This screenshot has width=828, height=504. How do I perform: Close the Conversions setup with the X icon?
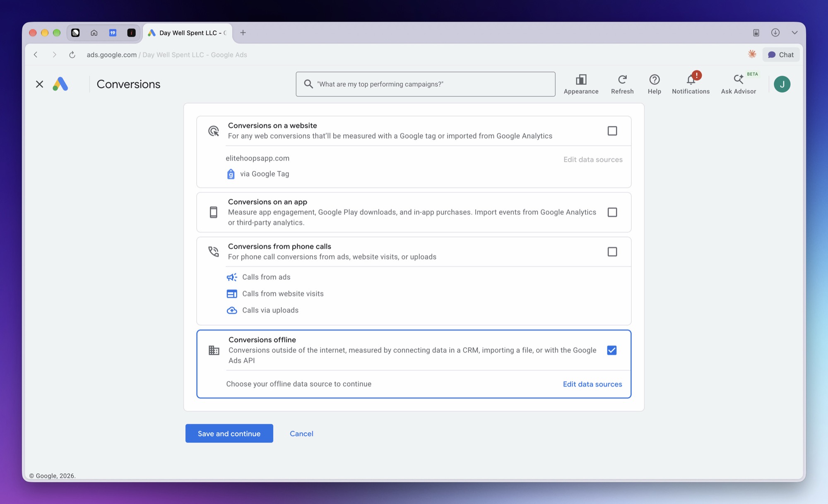point(39,84)
